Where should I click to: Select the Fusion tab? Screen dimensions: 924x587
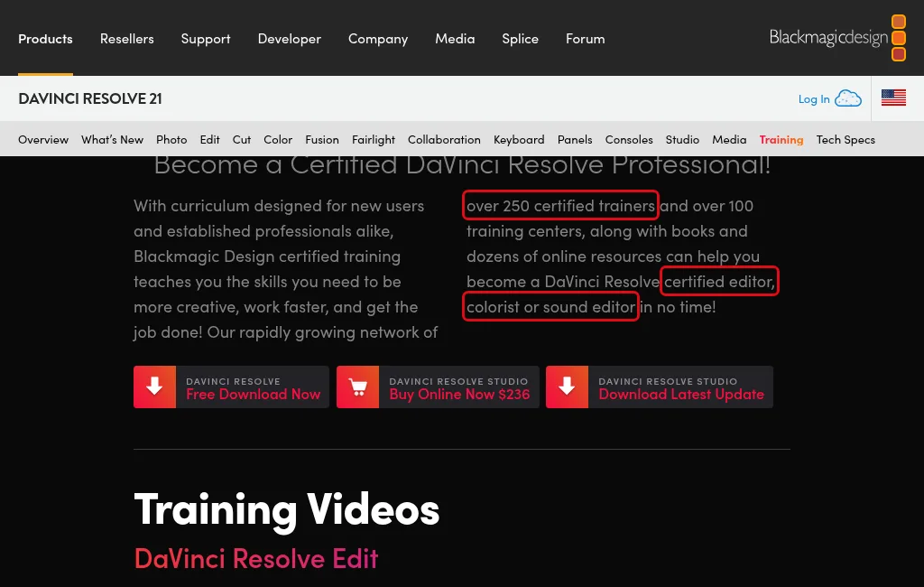[x=322, y=140]
